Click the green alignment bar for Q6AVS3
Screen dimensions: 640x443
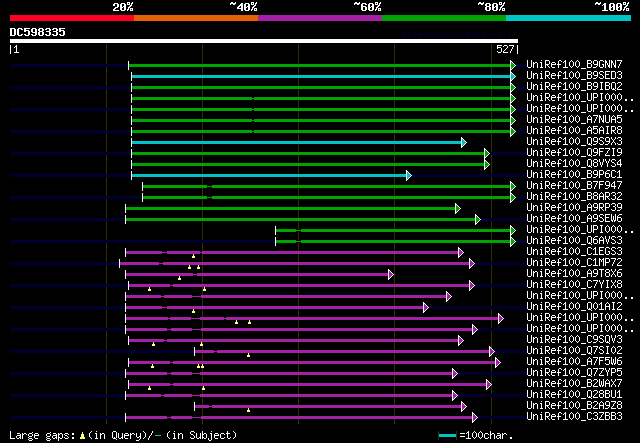click(x=393, y=242)
